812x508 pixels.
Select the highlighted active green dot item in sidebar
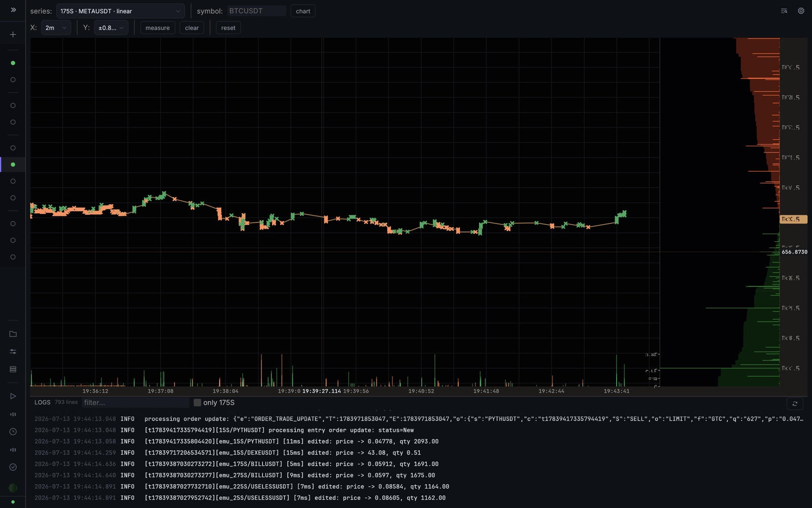tap(13, 165)
